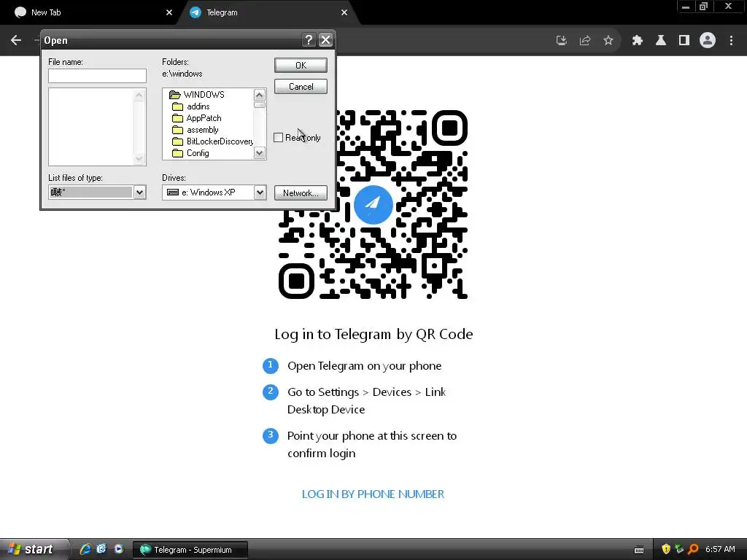Click LOG IN BY PHONE NUMBER link

[373, 494]
